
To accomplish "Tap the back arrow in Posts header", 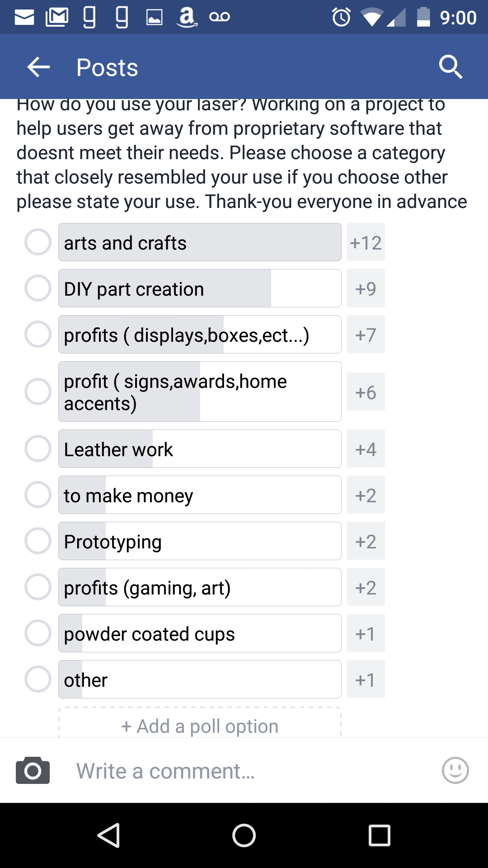I will point(38,67).
